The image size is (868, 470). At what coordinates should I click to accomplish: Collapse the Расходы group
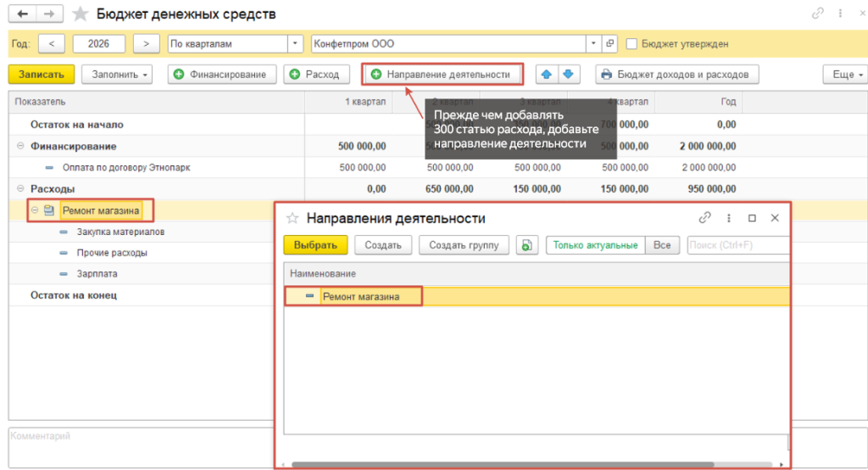20,188
